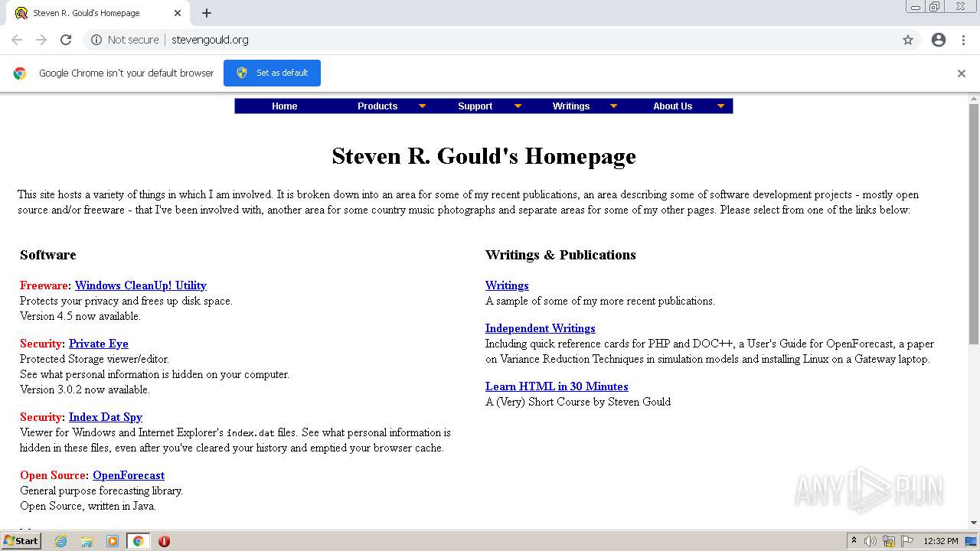
Task: Click text A (Very) Short Course by Steven Gould
Action: [578, 402]
